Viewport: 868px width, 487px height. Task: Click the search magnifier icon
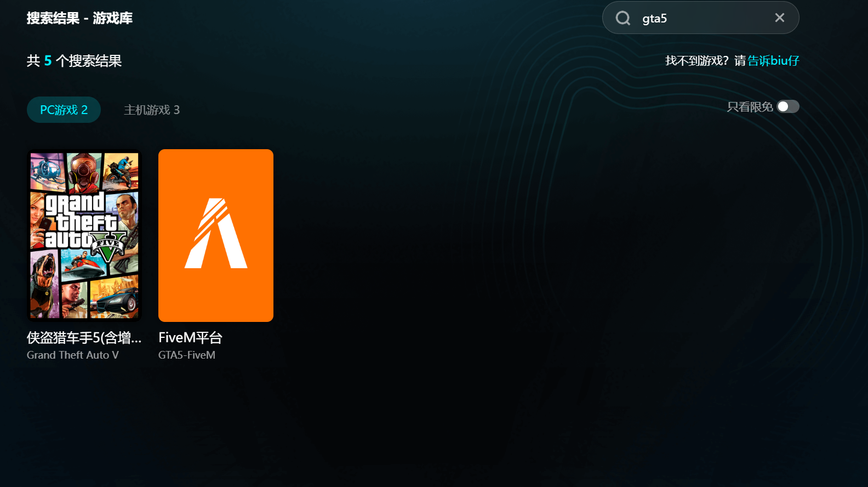(623, 18)
